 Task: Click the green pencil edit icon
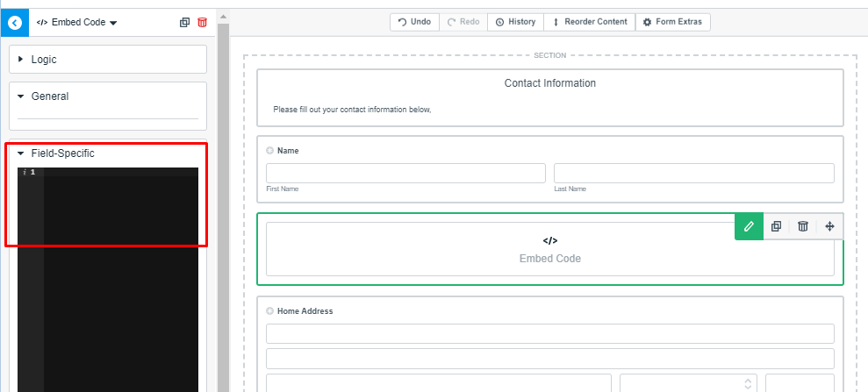click(x=749, y=226)
